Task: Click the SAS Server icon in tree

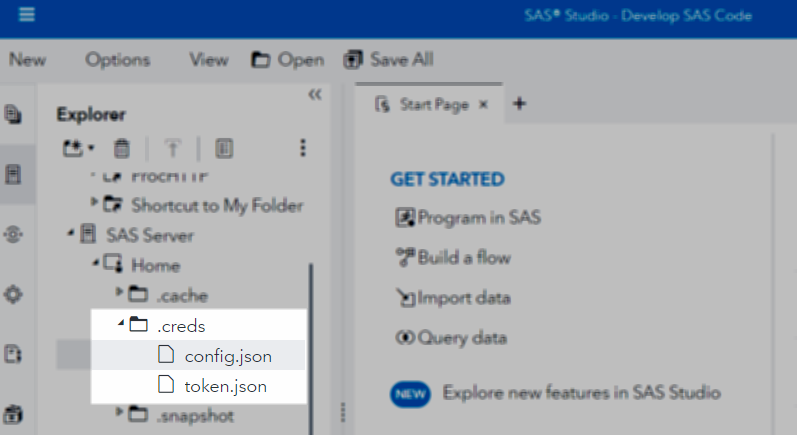Action: (x=88, y=234)
